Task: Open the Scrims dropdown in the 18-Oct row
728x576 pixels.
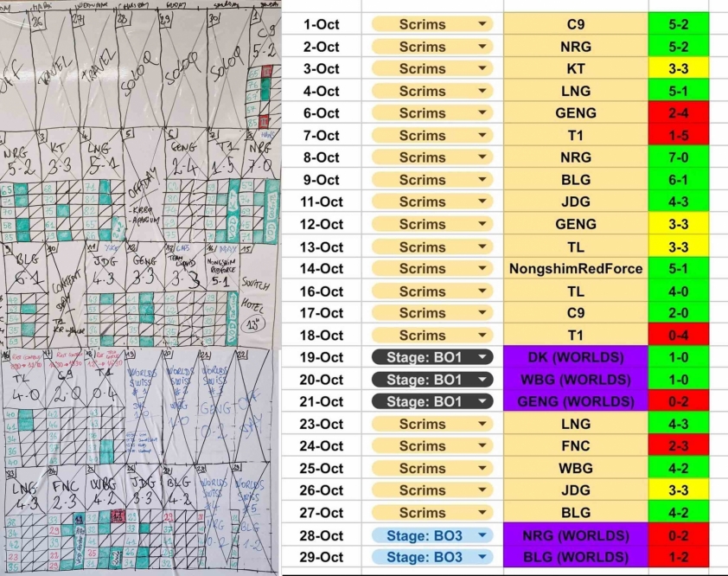Action: coord(432,336)
